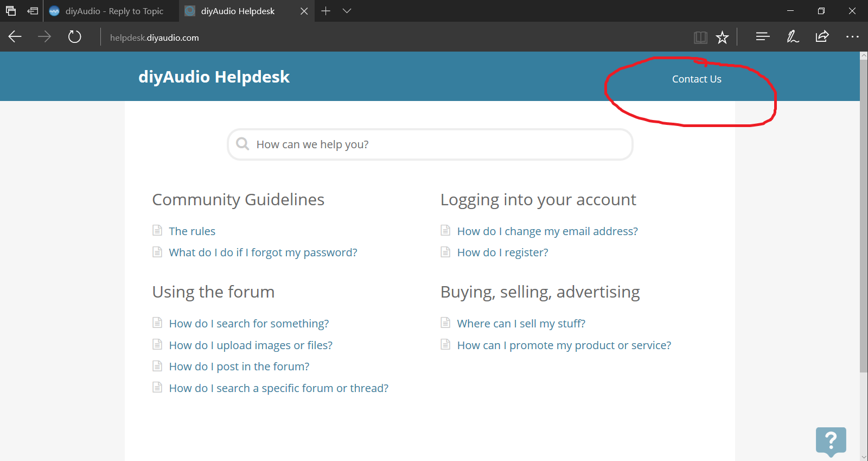Go back using the browser back arrow

click(x=15, y=37)
